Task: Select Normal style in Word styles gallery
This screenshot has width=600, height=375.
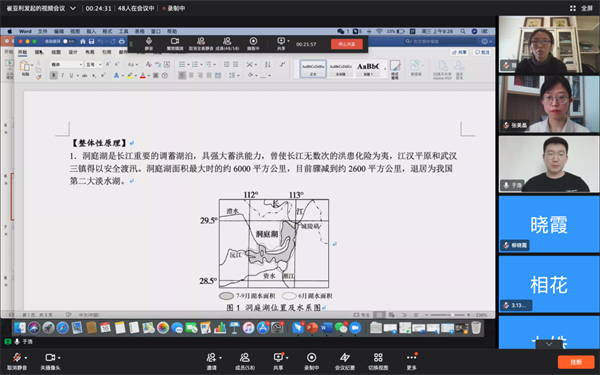Action: pos(313,68)
